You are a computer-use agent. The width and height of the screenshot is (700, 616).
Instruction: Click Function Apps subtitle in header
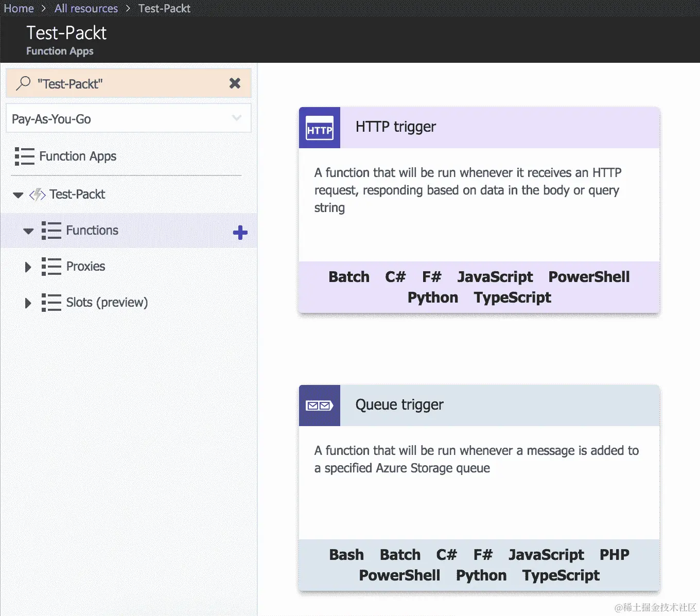(x=60, y=51)
